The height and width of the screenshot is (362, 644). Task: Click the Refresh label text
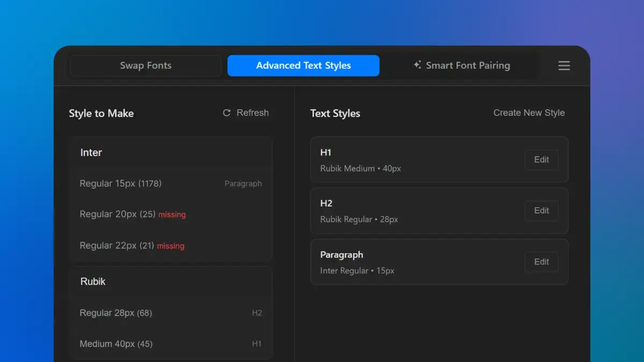pyautogui.click(x=253, y=113)
